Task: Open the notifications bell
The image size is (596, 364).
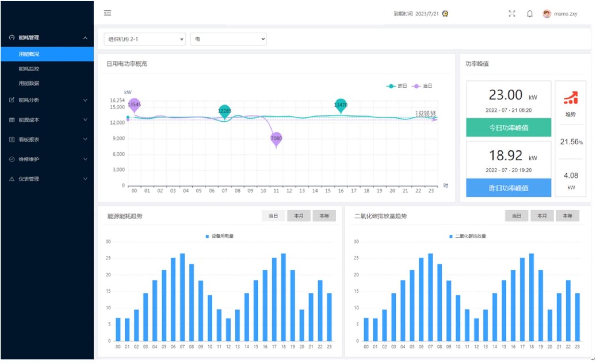Action: pos(530,14)
